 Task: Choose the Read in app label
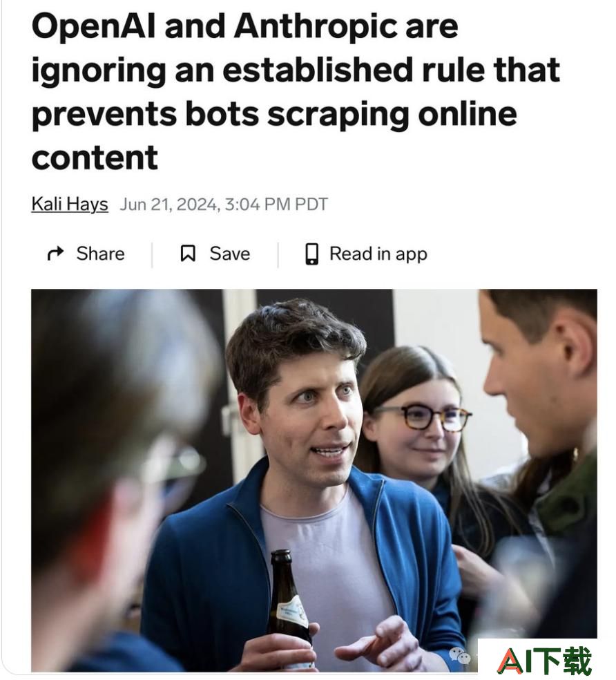point(378,254)
